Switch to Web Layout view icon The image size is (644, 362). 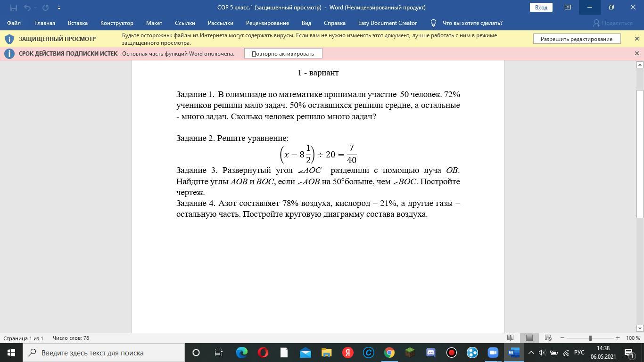point(548,338)
